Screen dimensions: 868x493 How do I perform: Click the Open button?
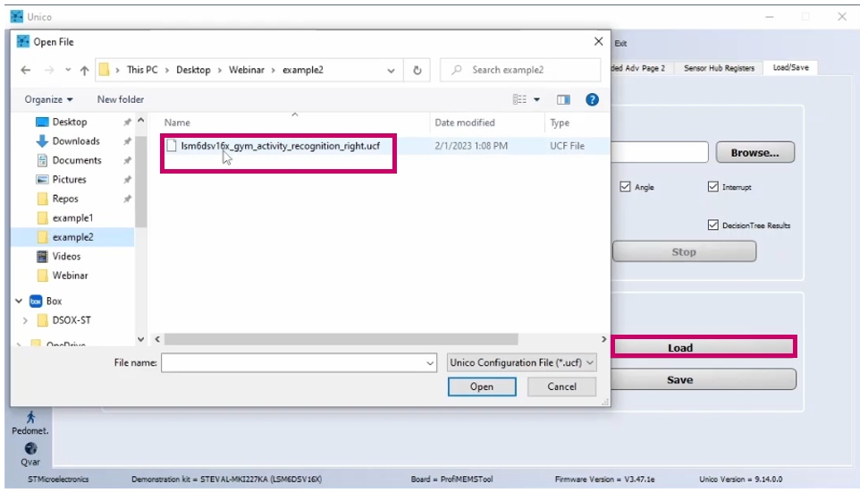coord(482,387)
